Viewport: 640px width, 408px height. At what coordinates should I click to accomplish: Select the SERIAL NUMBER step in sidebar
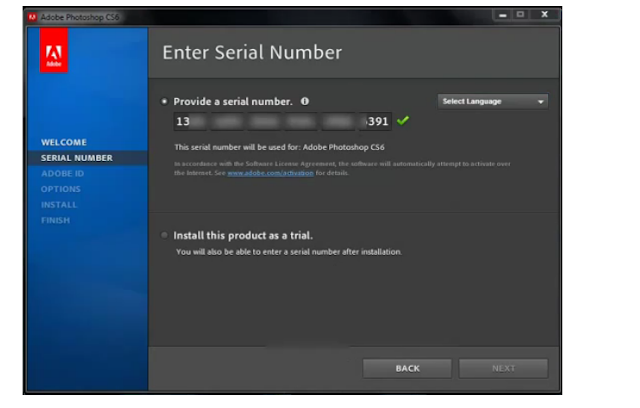tap(77, 158)
